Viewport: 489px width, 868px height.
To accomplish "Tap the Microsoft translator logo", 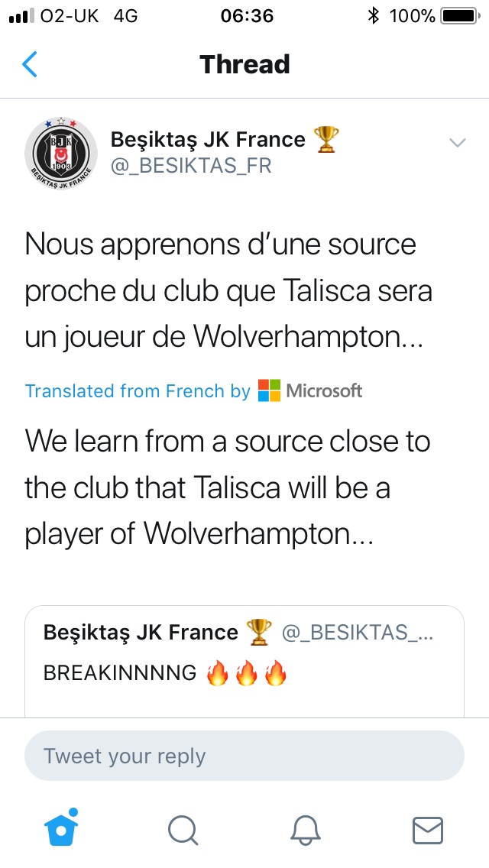I will 310,390.
